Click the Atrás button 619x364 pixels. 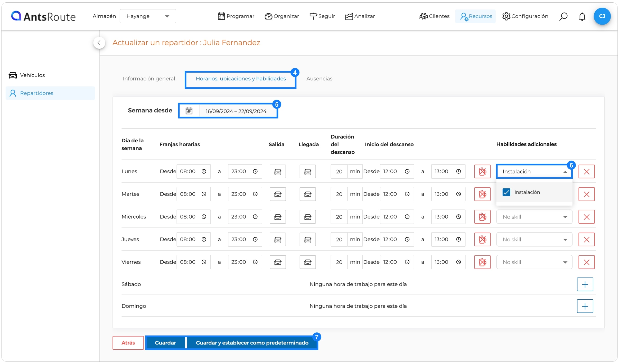click(128, 343)
